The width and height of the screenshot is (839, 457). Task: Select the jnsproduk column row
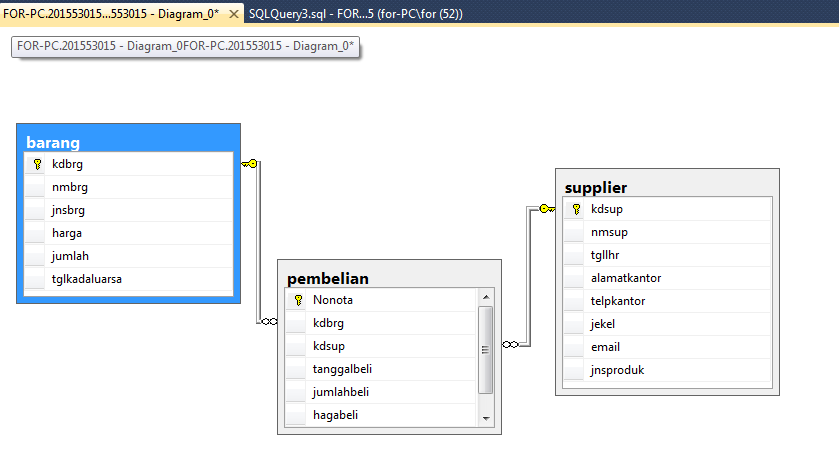pyautogui.click(x=667, y=370)
